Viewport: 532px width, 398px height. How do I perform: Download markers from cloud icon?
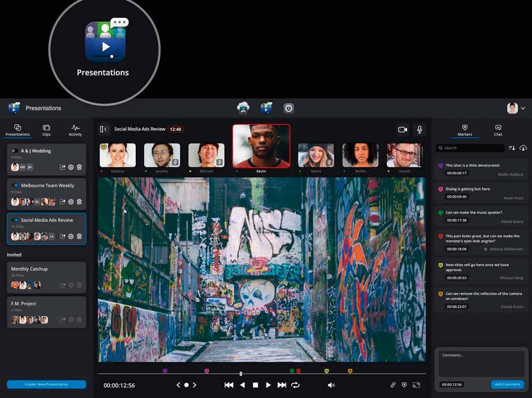(x=523, y=147)
